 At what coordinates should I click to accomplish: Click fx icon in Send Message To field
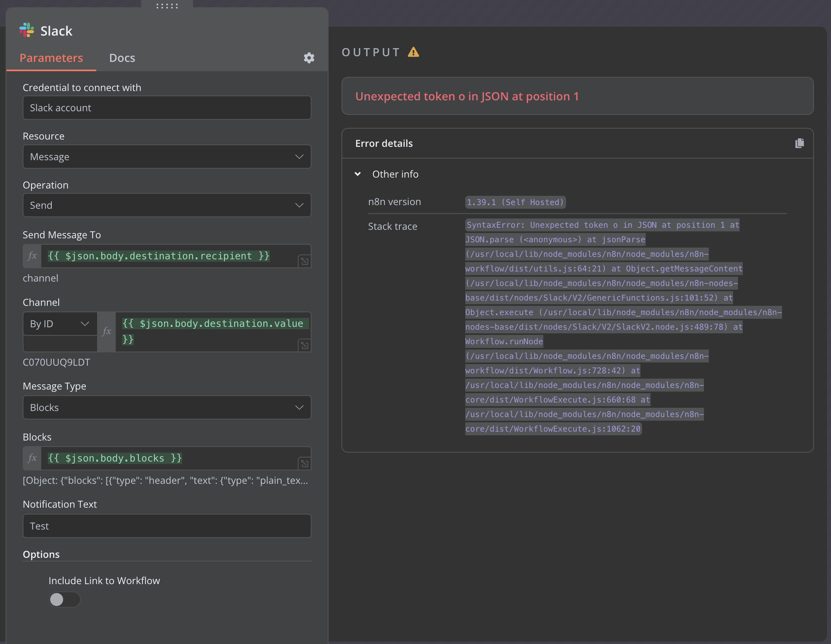point(32,256)
